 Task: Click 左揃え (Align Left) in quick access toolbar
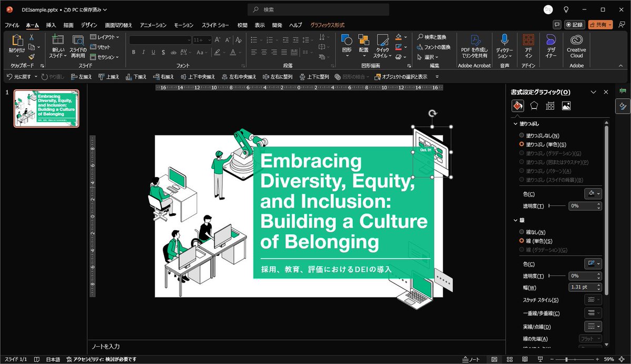point(81,77)
